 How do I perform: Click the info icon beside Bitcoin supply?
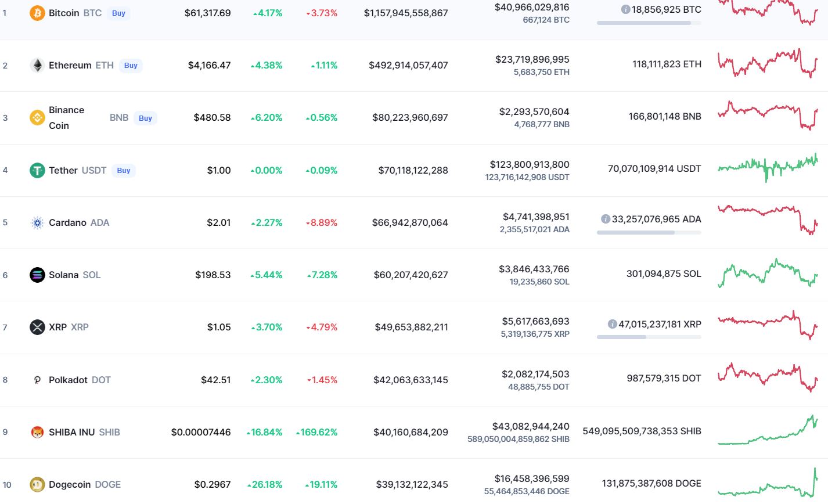pyautogui.click(x=625, y=9)
